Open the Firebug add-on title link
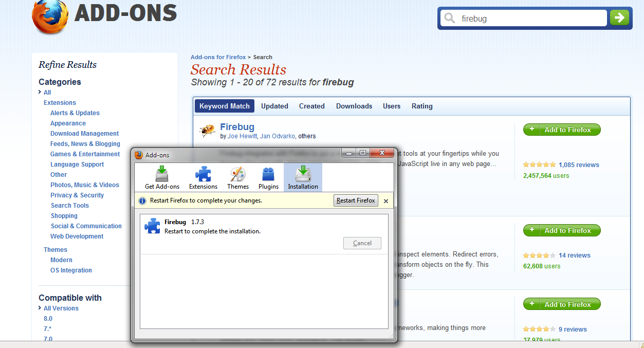This screenshot has height=348, width=644. 237,126
